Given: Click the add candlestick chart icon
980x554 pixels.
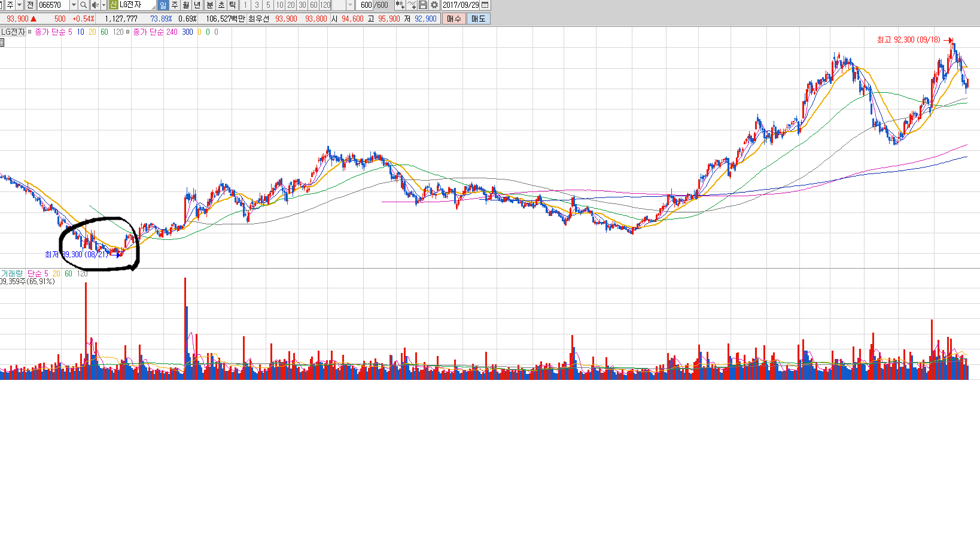Looking at the screenshot, I should pos(400,5).
